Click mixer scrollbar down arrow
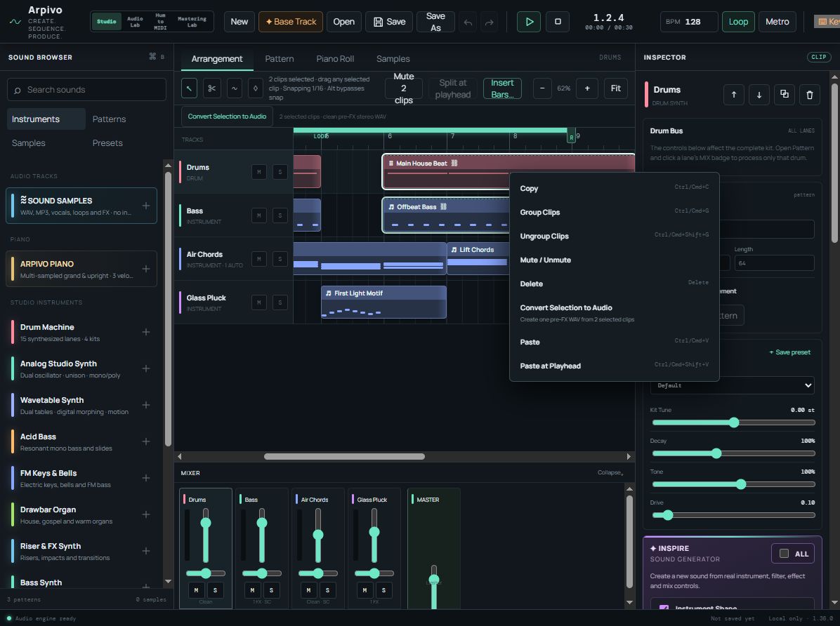The width and height of the screenshot is (840, 626). click(x=629, y=602)
